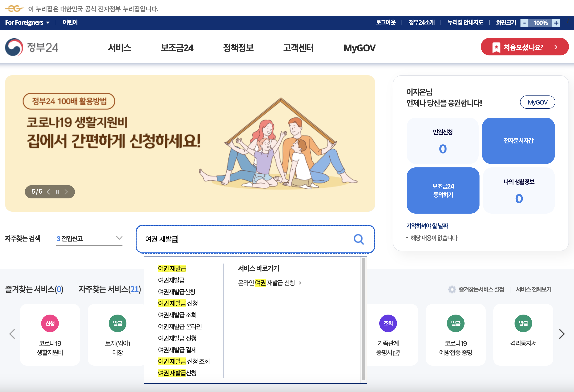Viewport: 574px width, 392px height.
Task: Click the 여권 재발급 search input field
Action: (x=244, y=239)
